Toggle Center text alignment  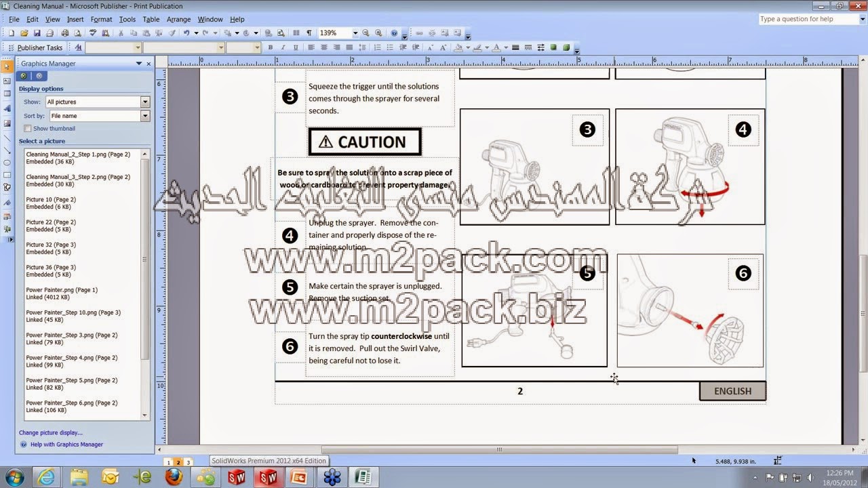324,47
